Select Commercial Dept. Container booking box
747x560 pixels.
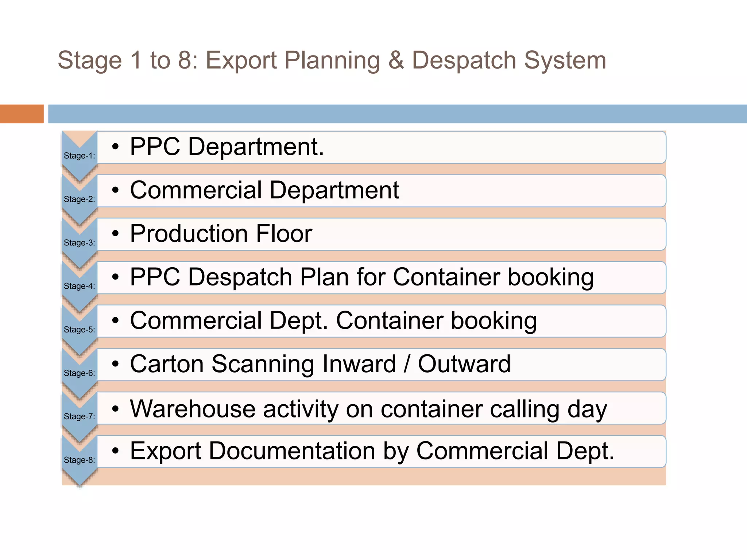pyautogui.click(x=381, y=321)
